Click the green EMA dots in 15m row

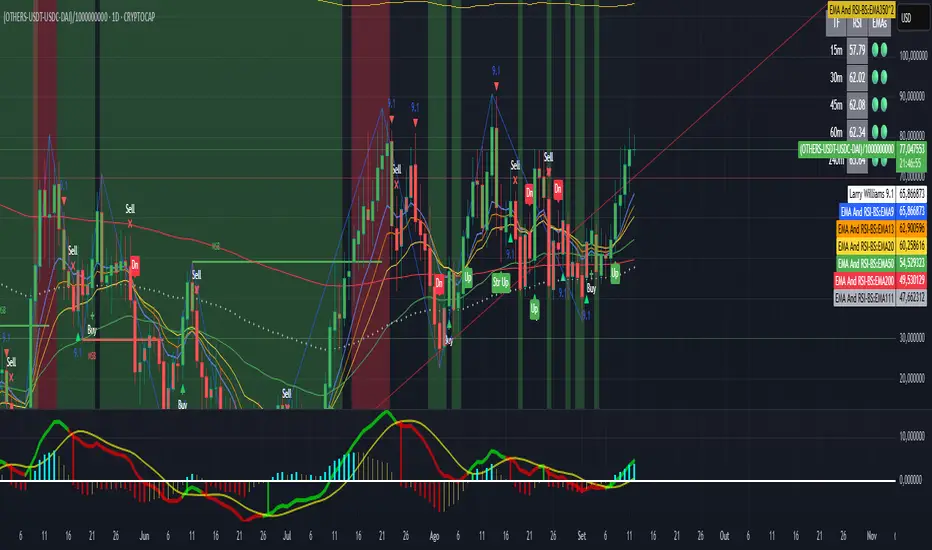(880, 50)
